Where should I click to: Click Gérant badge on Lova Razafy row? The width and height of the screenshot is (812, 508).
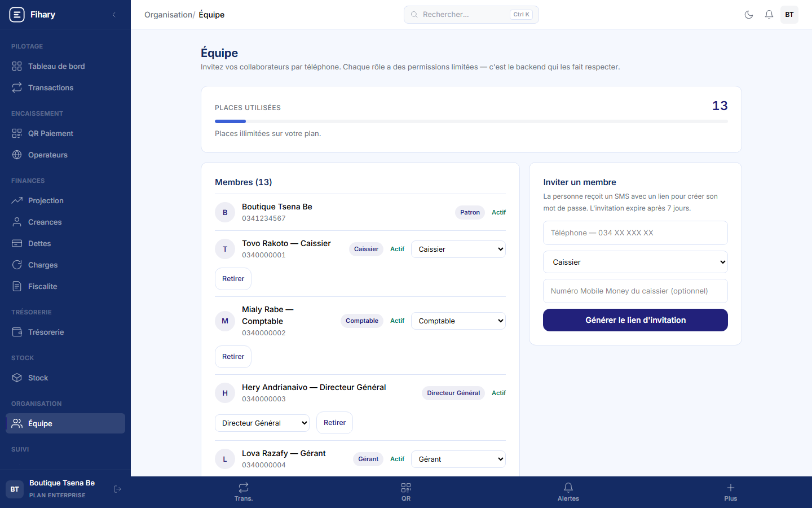[368, 459]
